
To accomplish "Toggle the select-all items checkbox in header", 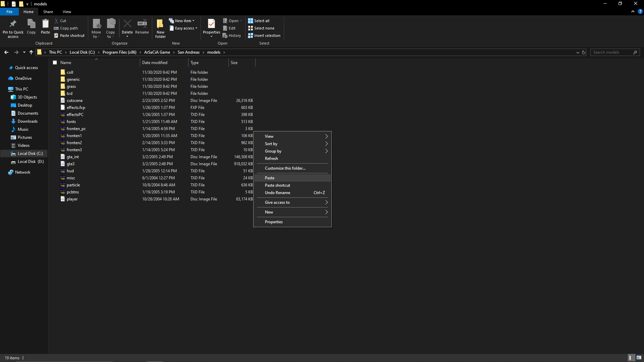I will pyautogui.click(x=55, y=63).
